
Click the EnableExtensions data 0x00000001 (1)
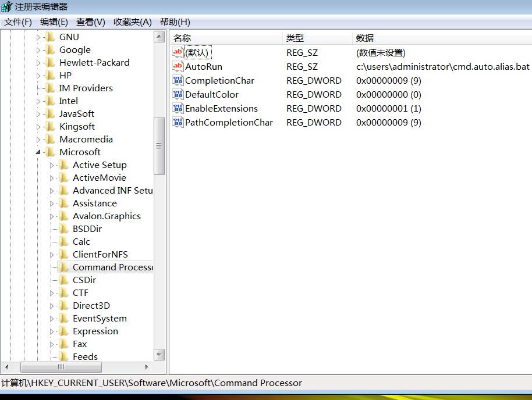[388, 109]
